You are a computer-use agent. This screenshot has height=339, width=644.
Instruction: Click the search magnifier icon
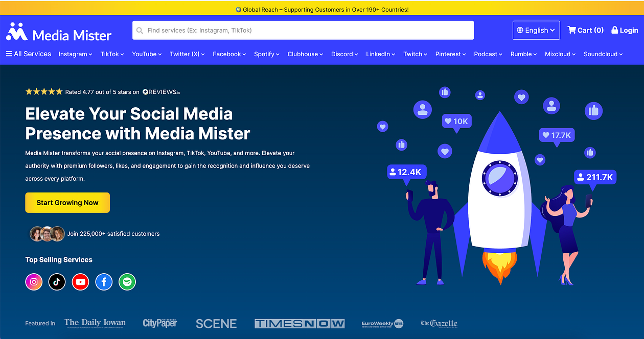[x=140, y=31]
